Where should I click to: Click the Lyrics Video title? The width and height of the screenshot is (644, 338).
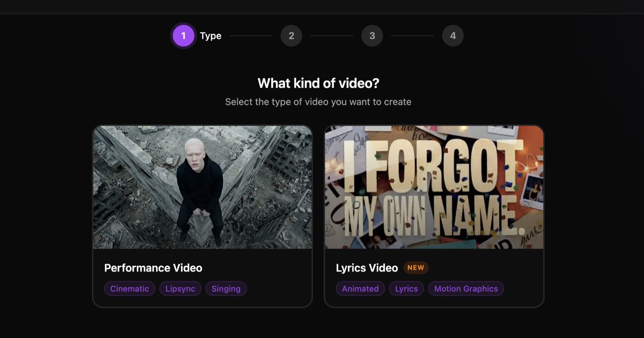pos(367,268)
